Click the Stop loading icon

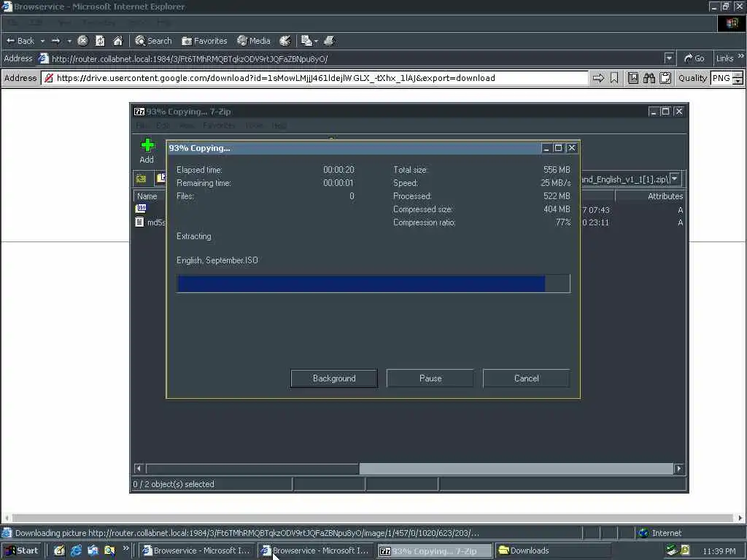click(82, 41)
